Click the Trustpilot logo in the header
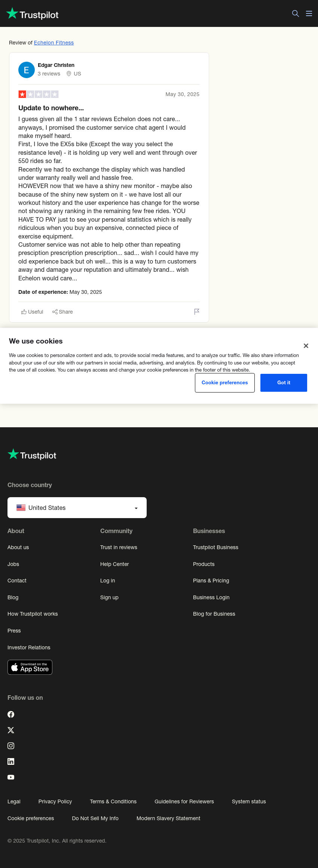The height and width of the screenshot is (868, 318). tap(33, 14)
